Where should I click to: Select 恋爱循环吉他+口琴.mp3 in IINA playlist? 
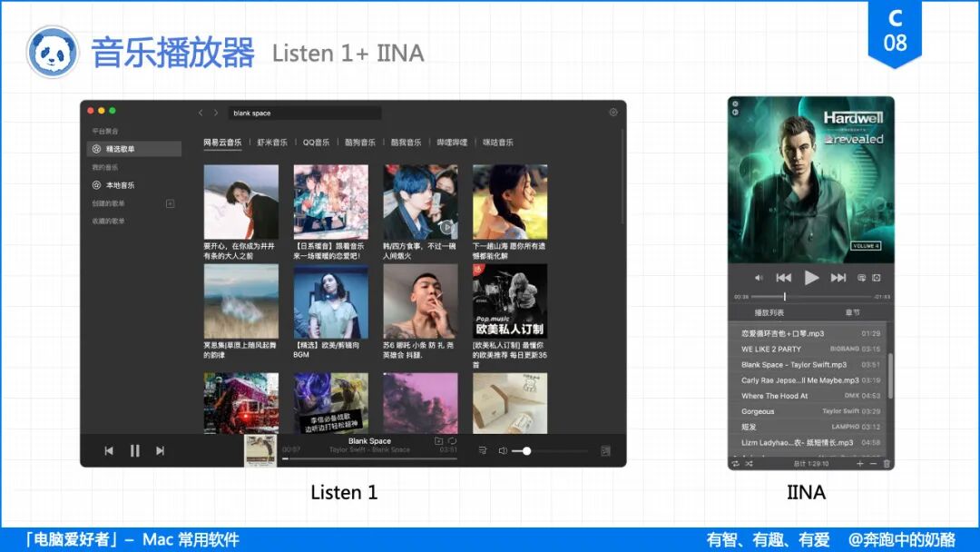click(x=810, y=333)
